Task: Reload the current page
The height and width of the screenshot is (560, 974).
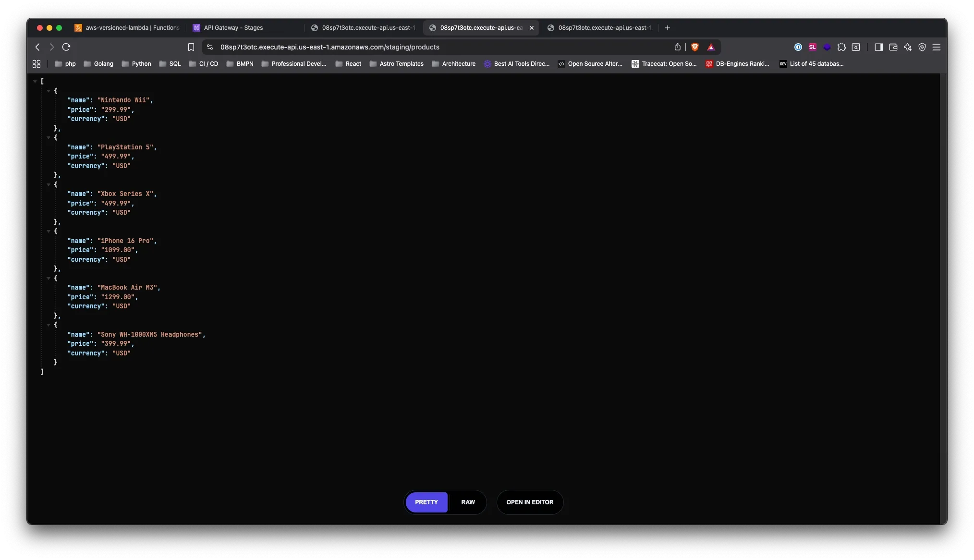Action: 67,47
